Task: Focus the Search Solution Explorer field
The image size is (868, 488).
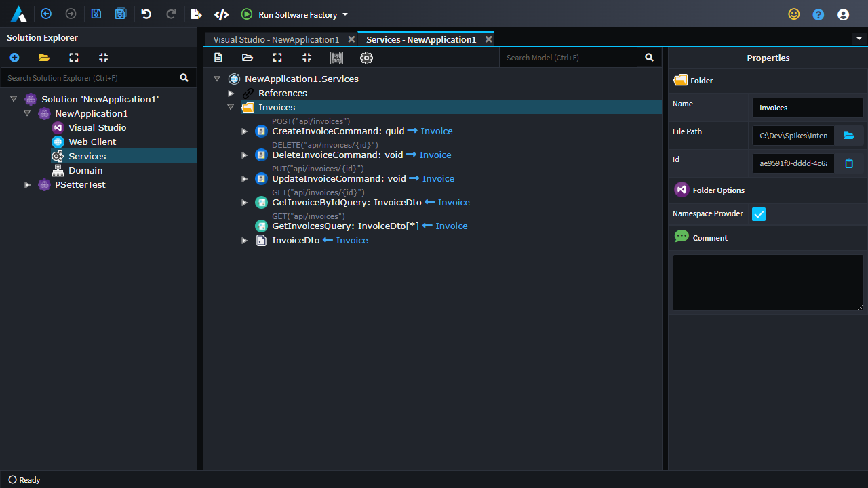Action: pyautogui.click(x=86, y=78)
